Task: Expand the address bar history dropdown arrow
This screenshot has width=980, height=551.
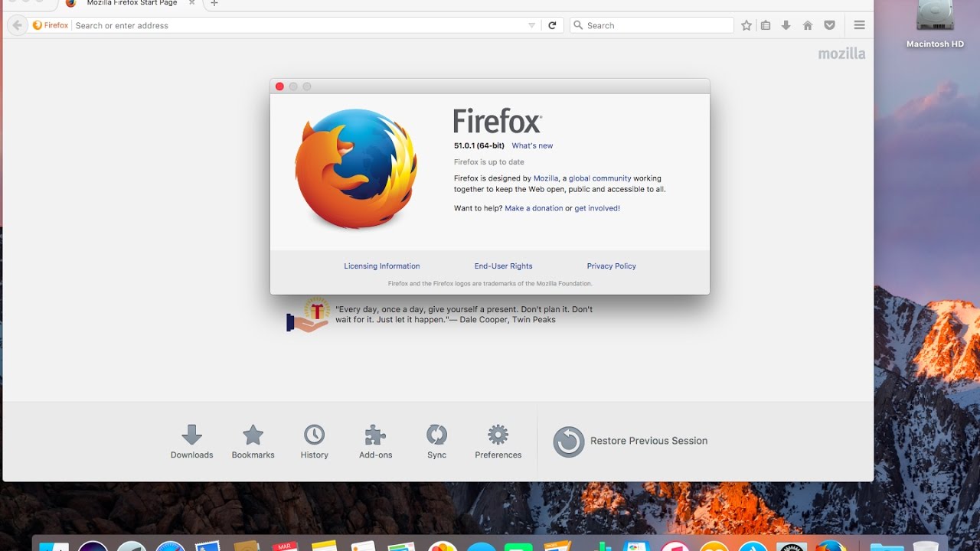Action: point(532,25)
